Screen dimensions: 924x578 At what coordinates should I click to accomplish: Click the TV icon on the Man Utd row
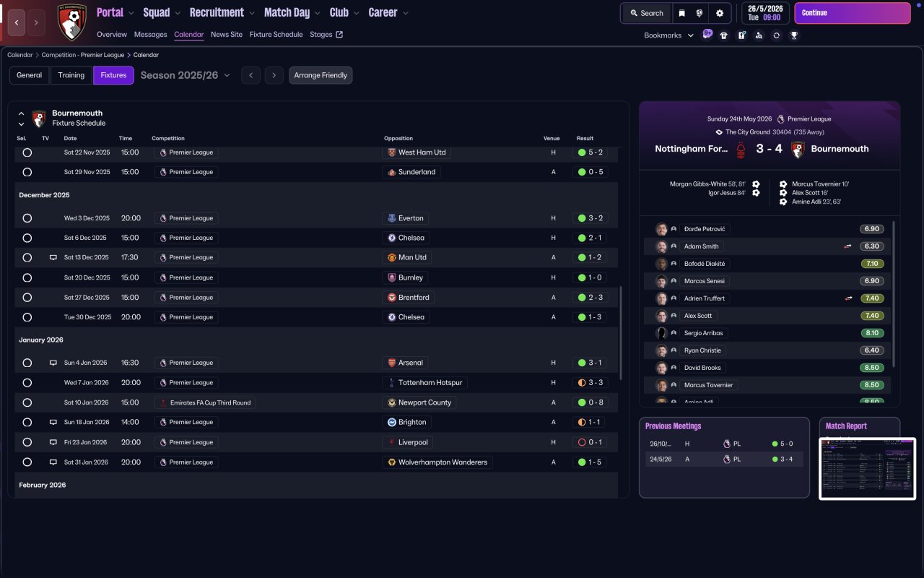click(x=53, y=258)
